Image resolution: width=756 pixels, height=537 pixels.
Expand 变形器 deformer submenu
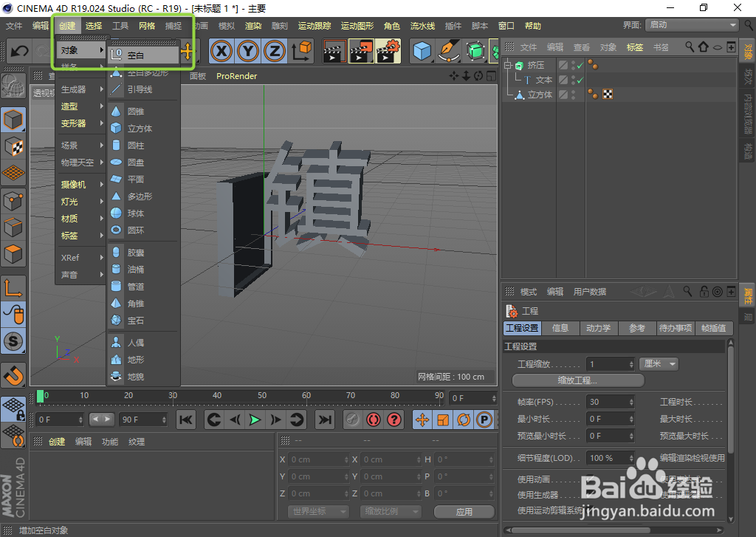81,123
